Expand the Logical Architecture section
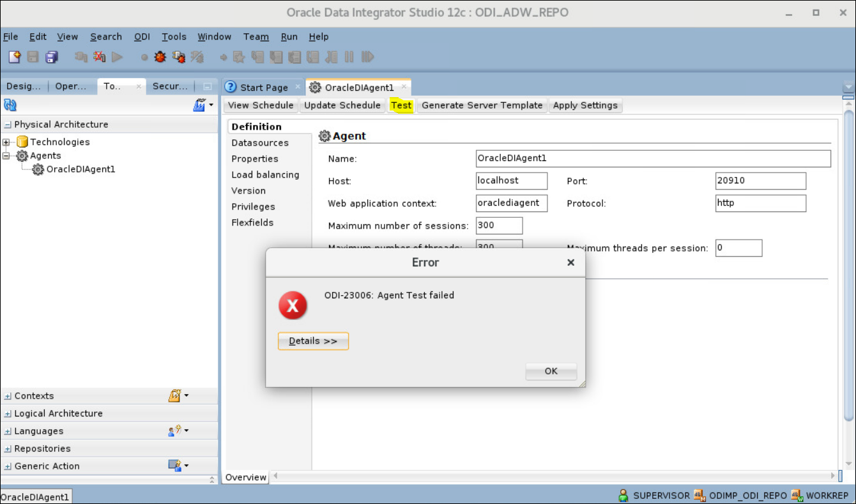 tap(8, 413)
